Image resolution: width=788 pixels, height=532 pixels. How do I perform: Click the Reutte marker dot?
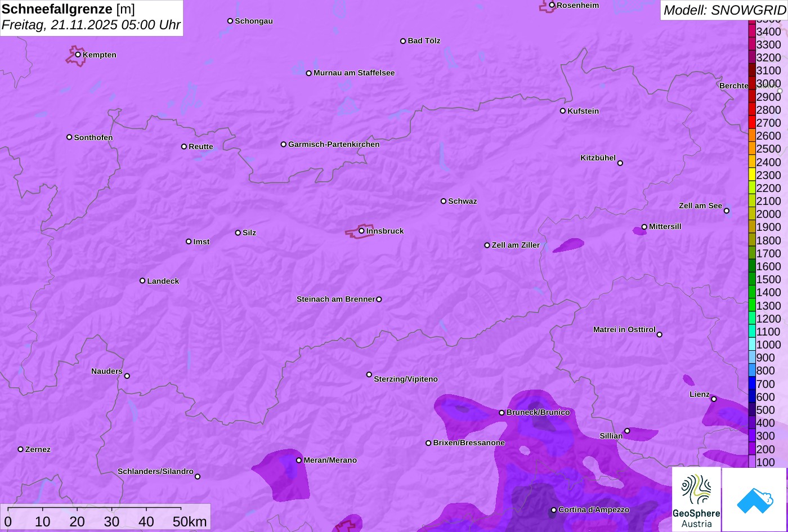pyautogui.click(x=184, y=146)
